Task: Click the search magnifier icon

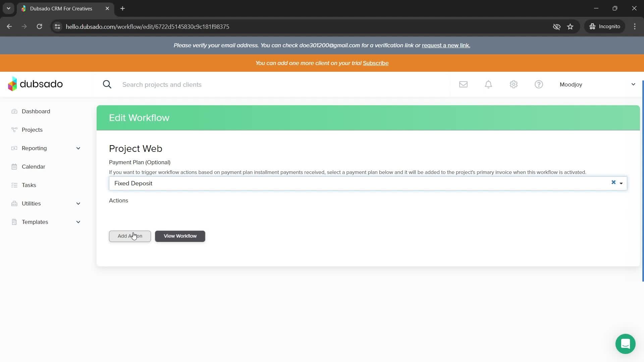Action: 107,84
